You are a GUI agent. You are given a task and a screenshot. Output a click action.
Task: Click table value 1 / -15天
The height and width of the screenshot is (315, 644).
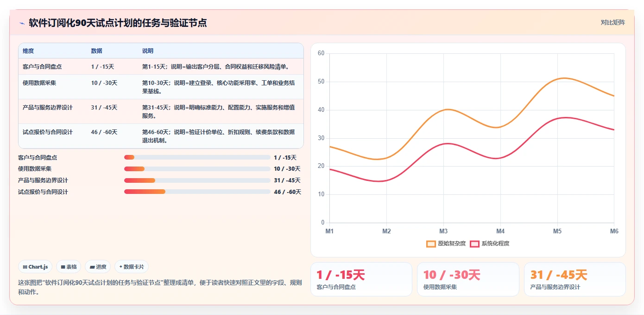(x=102, y=67)
